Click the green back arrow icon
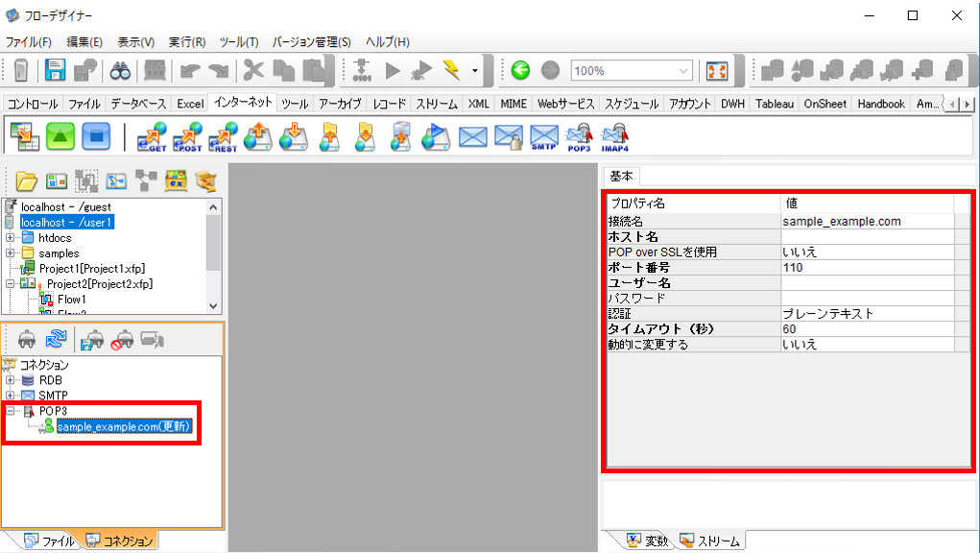 click(x=520, y=70)
